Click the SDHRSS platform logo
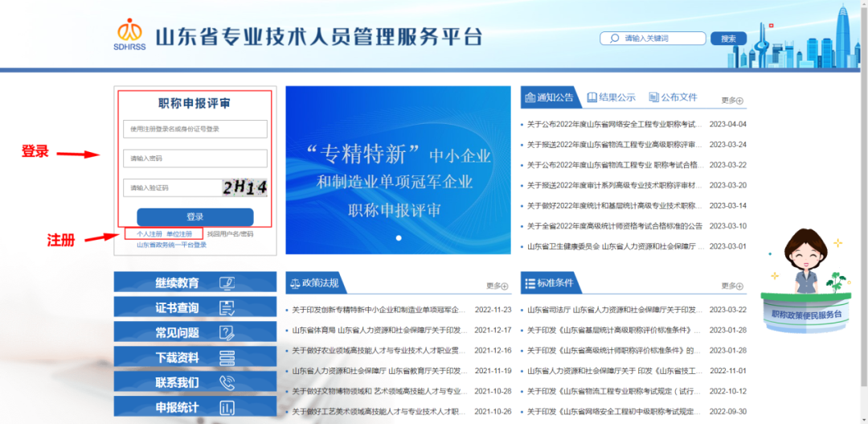Screen dimensions: 868x424 tap(129, 35)
